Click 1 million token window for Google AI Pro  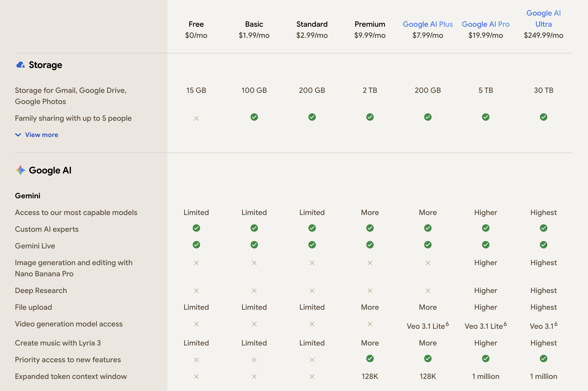point(486,376)
